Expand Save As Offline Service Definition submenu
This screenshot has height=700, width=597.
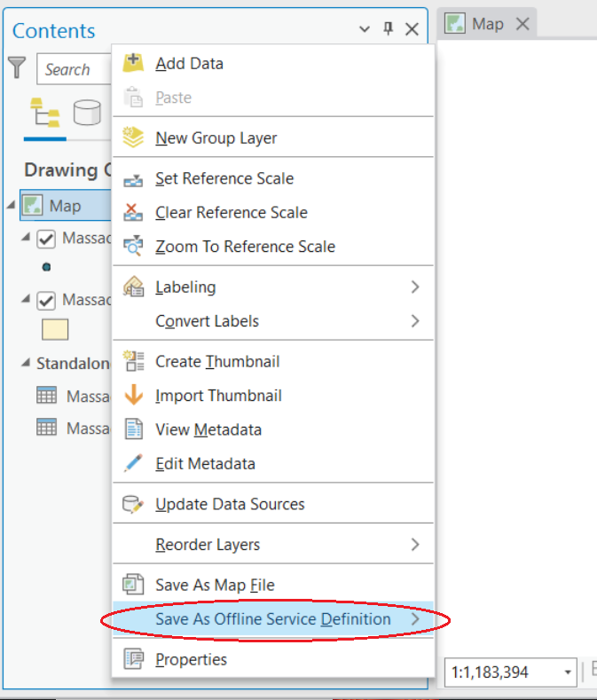[x=414, y=619]
